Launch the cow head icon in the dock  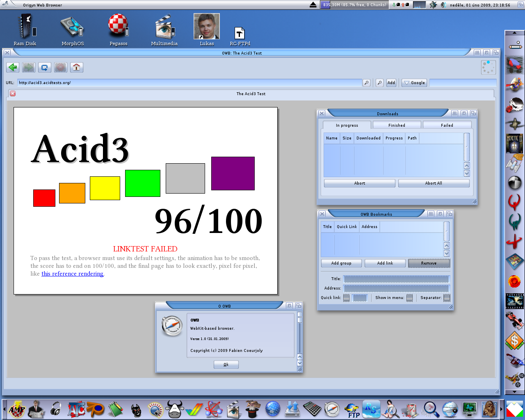[x=175, y=409]
